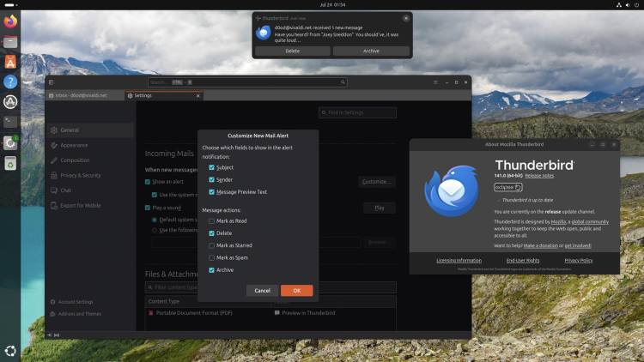Enable the Mark as Starred action

(x=211, y=245)
